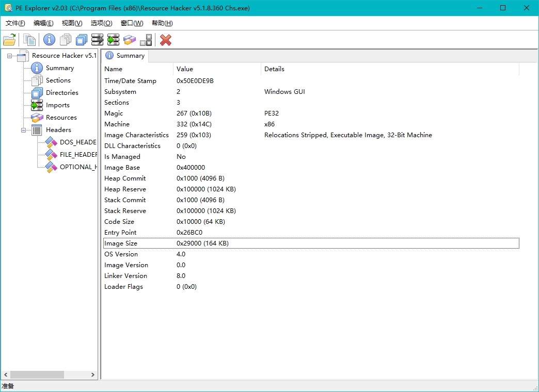The image size is (539, 392).
Task: Close the file with the red X toolbar icon
Action: pyautogui.click(x=166, y=40)
